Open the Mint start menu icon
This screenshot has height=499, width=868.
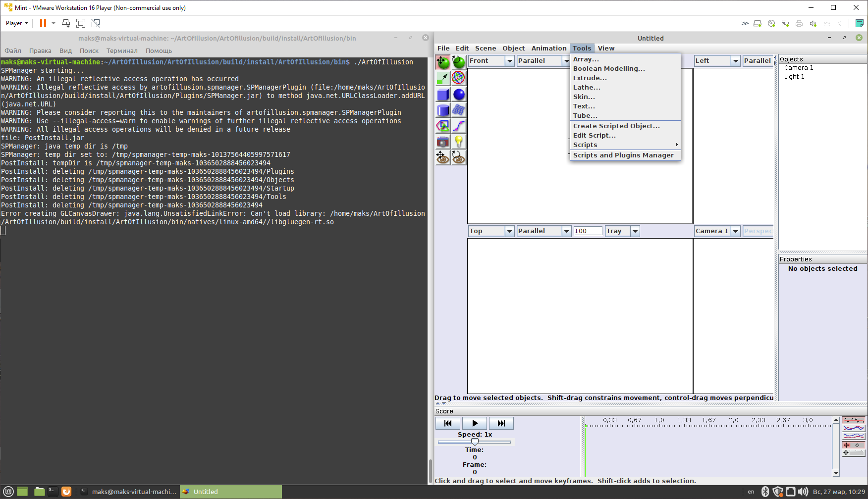(8, 492)
